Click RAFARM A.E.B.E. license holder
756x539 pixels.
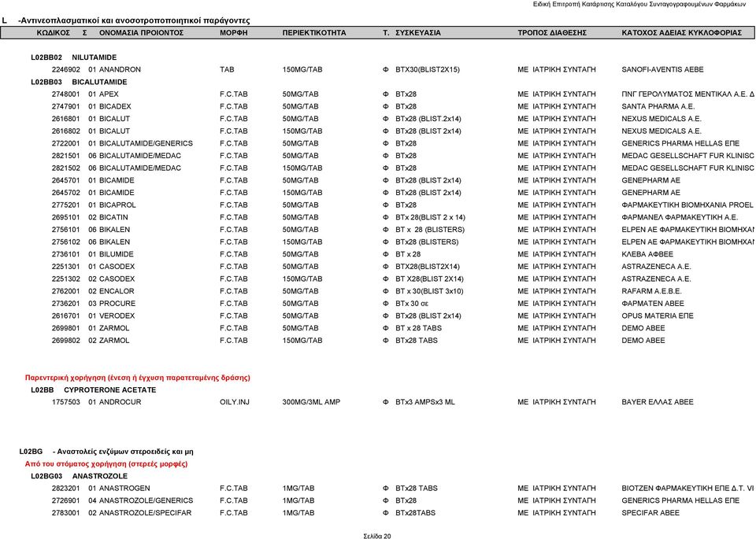[651, 291]
